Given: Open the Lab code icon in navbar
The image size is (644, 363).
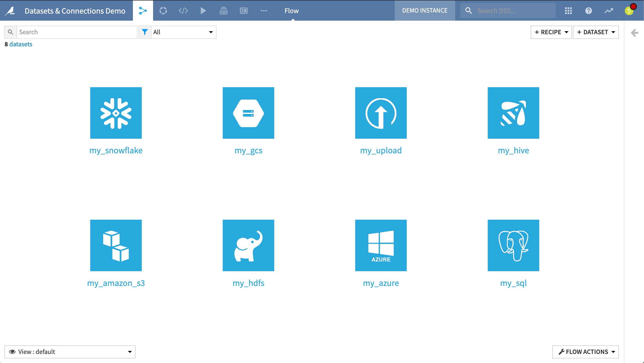Looking at the screenshot, I should click(183, 11).
